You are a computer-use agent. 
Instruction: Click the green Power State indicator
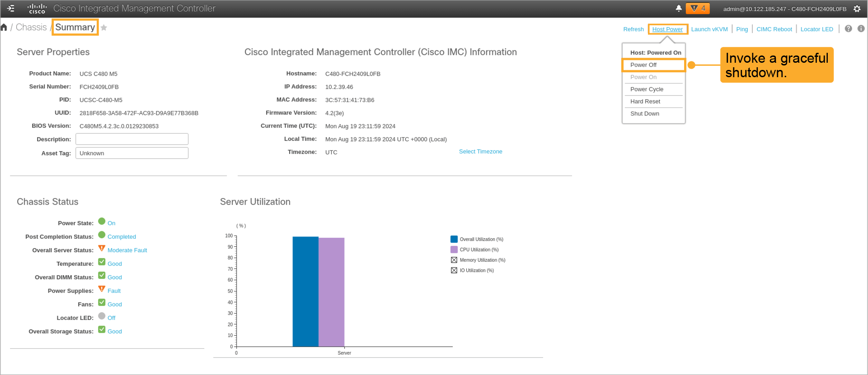(102, 222)
